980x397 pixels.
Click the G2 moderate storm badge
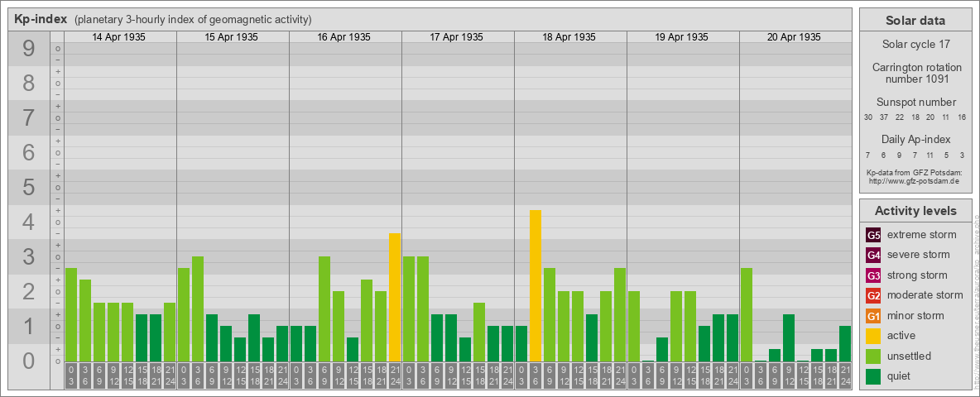873,295
